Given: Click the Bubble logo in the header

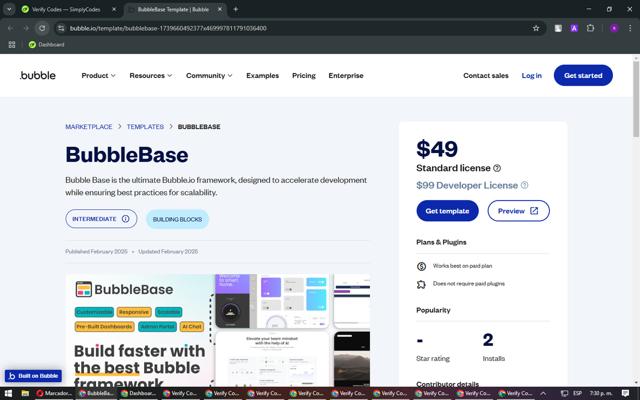Looking at the screenshot, I should click(x=38, y=76).
